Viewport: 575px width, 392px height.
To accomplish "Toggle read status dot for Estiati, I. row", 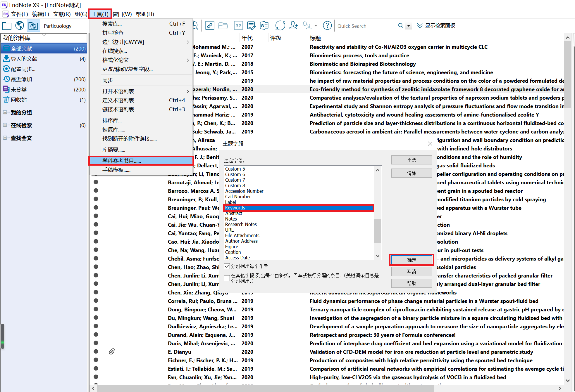I will (96, 368).
